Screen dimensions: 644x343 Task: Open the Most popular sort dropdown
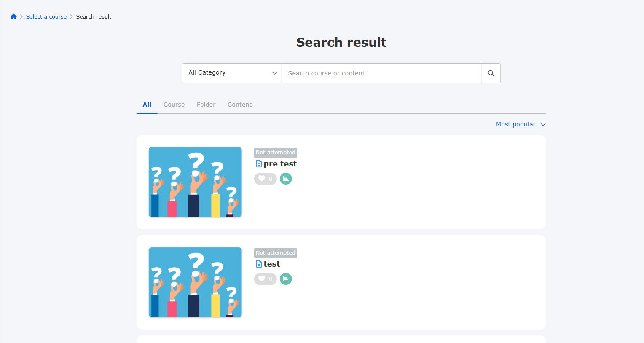[x=521, y=124]
